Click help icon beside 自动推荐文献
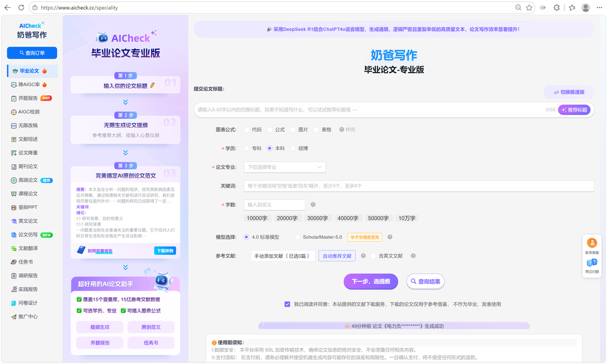The width and height of the screenshot is (607, 364). point(363,255)
